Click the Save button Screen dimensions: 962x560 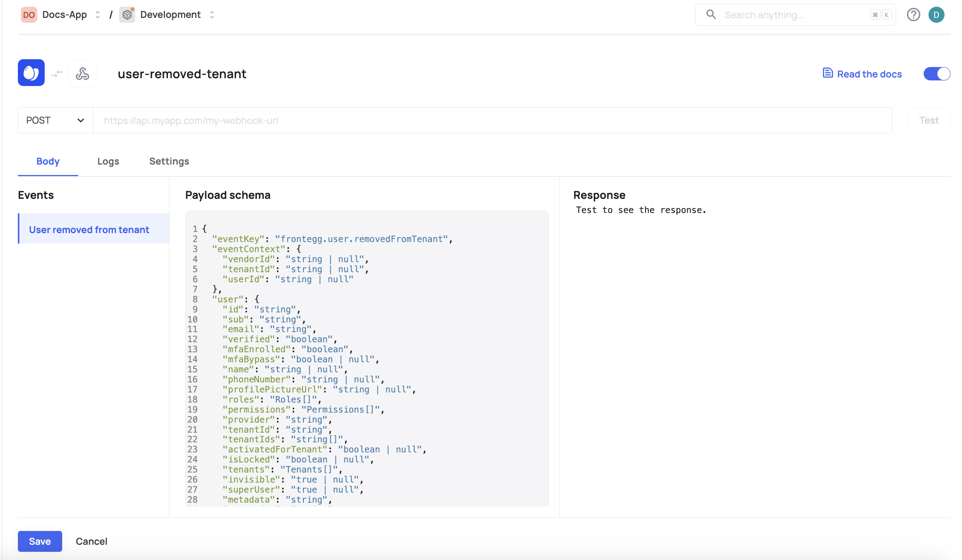point(40,541)
